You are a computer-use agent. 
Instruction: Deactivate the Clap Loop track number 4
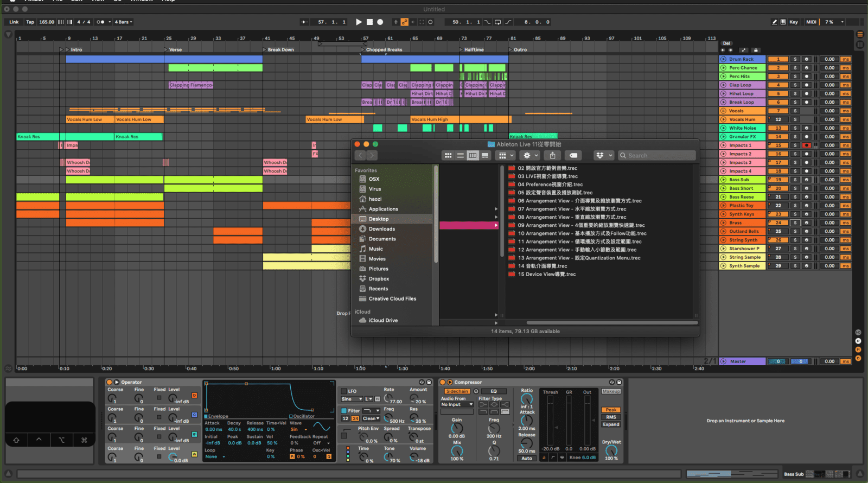click(x=778, y=85)
